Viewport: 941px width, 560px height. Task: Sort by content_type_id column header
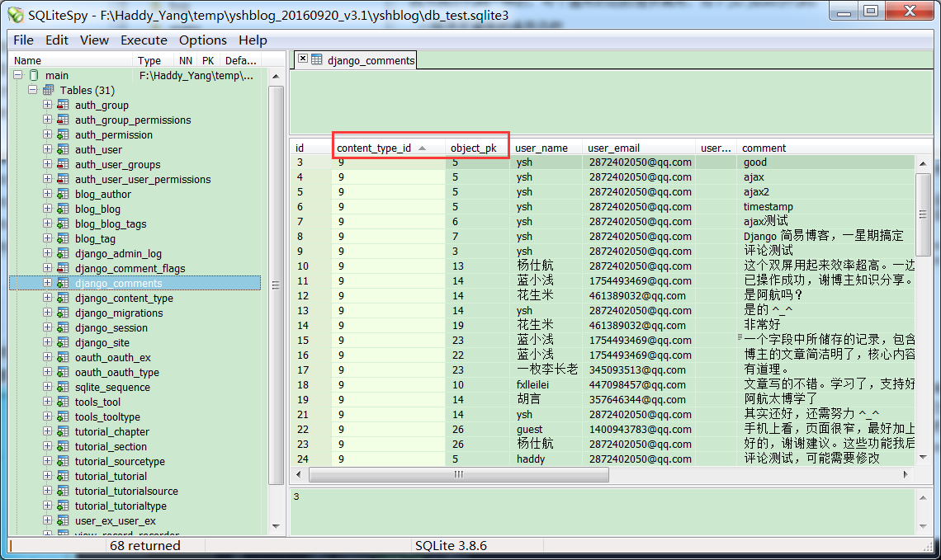coord(374,148)
